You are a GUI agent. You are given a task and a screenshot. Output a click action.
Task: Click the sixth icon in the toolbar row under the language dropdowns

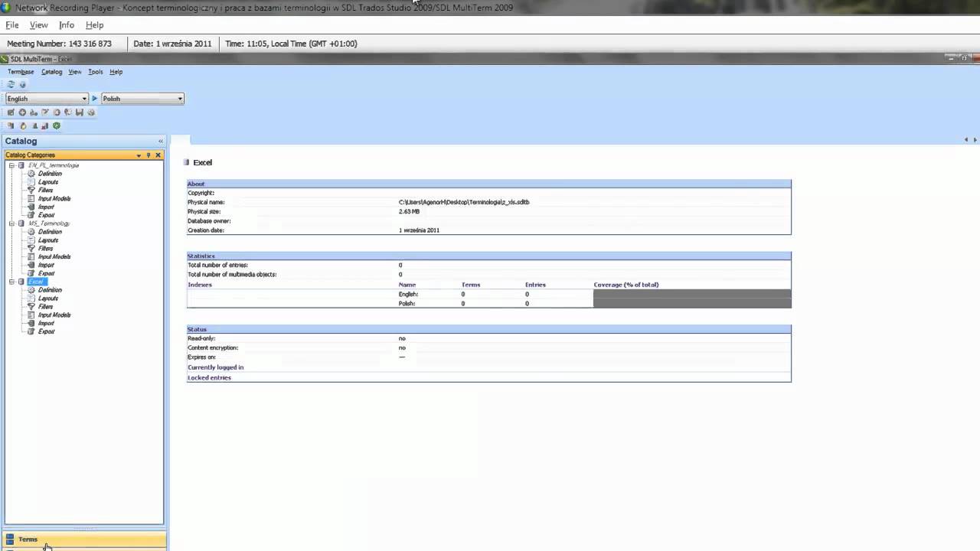[68, 112]
